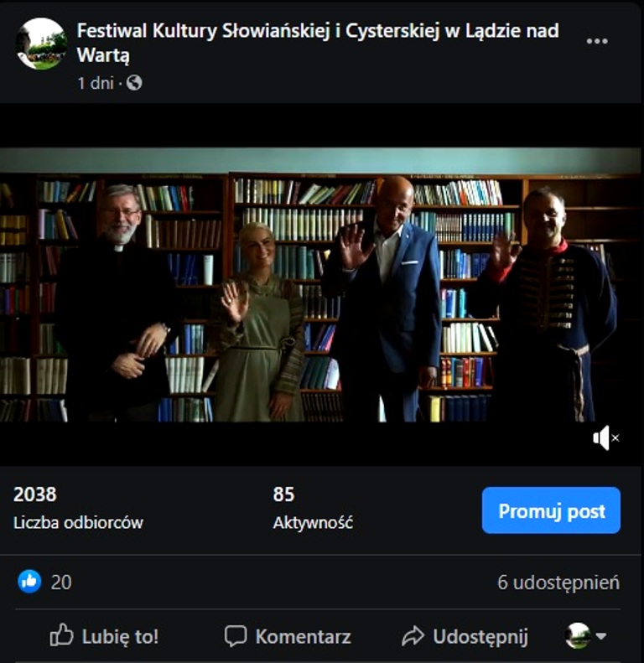
Task: Click the Lubię to! label text
Action: coord(120,636)
